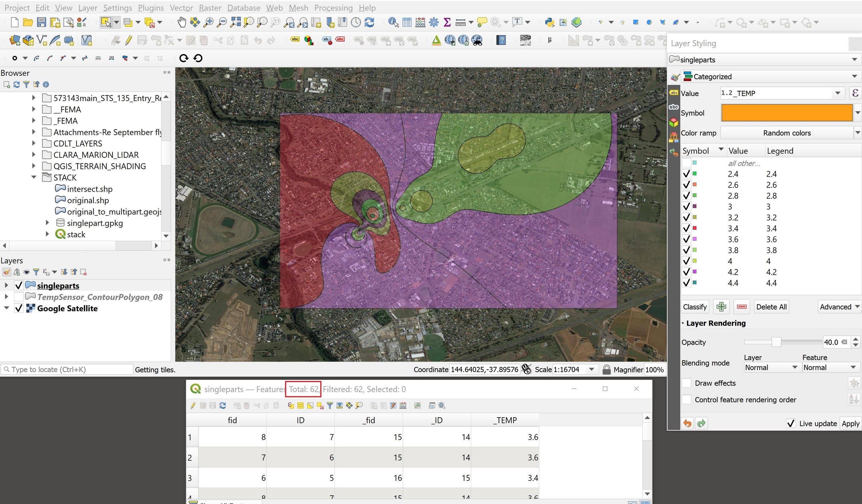Open Layer Styling icon in Layers panel
Image resolution: width=862 pixels, height=504 pixels.
pyautogui.click(x=7, y=272)
